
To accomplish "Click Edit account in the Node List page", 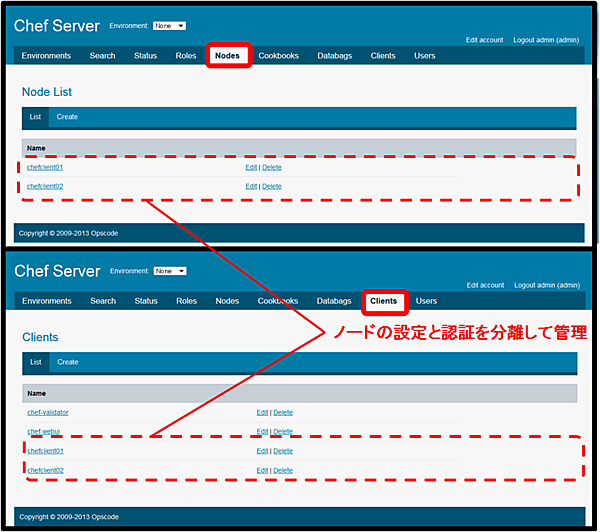I will [484, 40].
